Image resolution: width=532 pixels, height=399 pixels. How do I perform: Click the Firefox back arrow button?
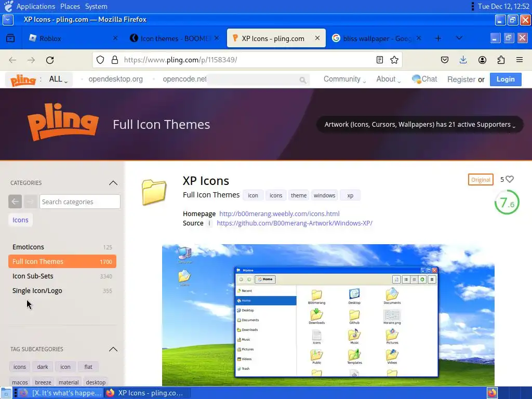[12, 60]
